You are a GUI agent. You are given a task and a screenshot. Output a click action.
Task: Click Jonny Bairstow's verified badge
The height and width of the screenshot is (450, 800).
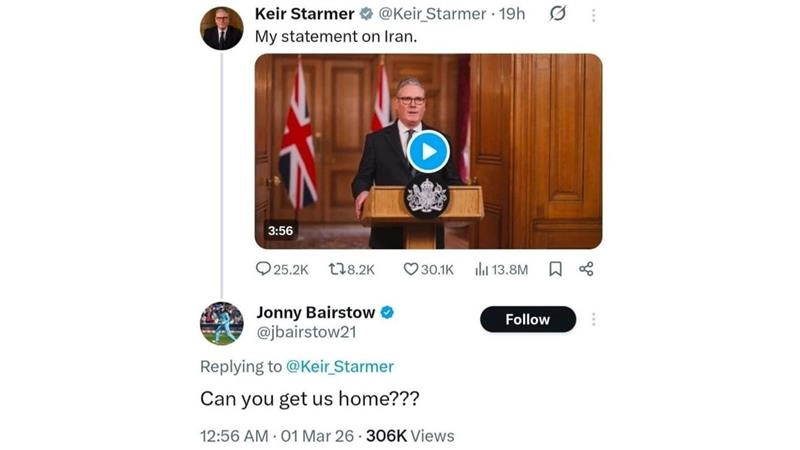coord(387,312)
